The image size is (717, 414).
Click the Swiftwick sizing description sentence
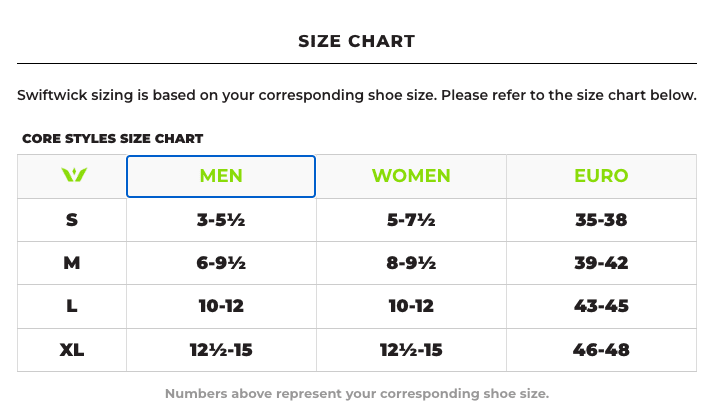[x=357, y=95]
